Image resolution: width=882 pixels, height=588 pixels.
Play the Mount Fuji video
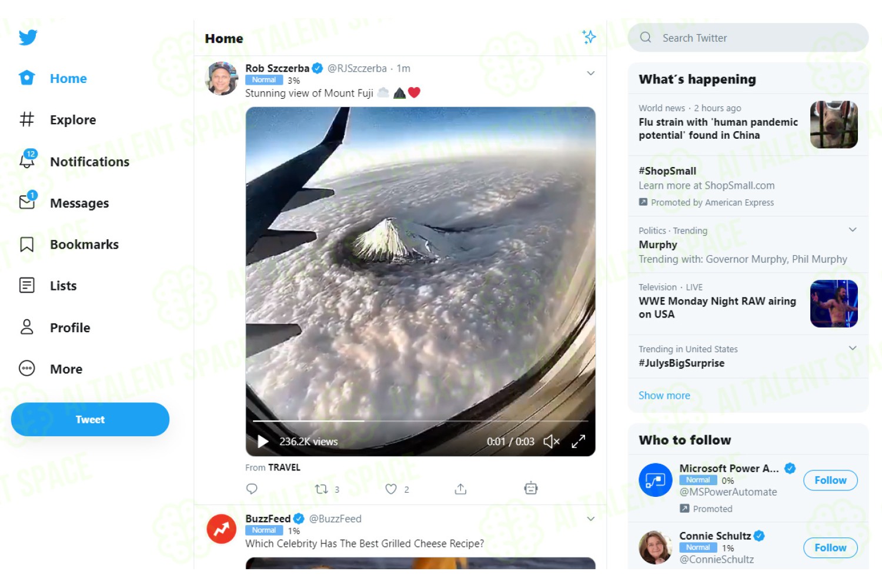tap(263, 441)
